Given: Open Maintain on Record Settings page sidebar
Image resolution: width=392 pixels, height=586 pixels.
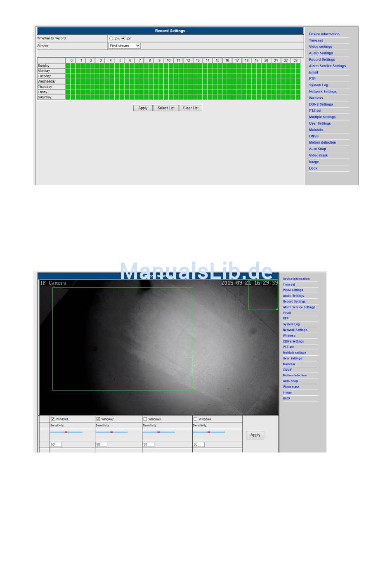Looking at the screenshot, I should point(316,130).
